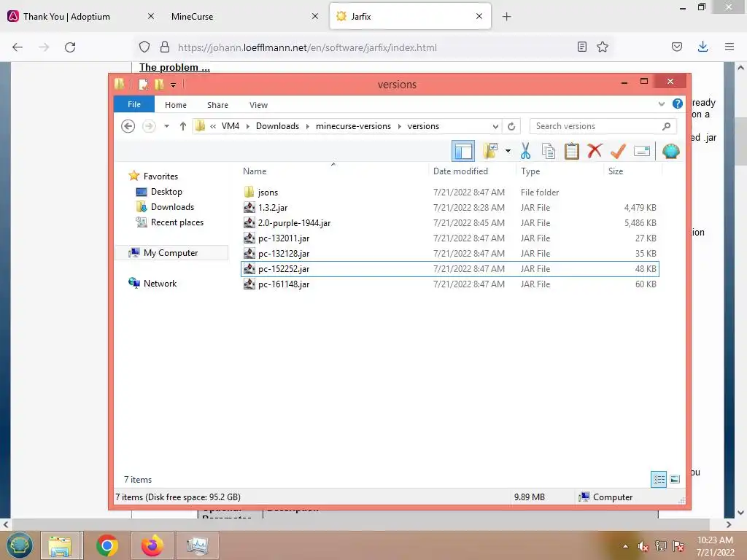Select the pc-132128.jar file

point(450,253)
